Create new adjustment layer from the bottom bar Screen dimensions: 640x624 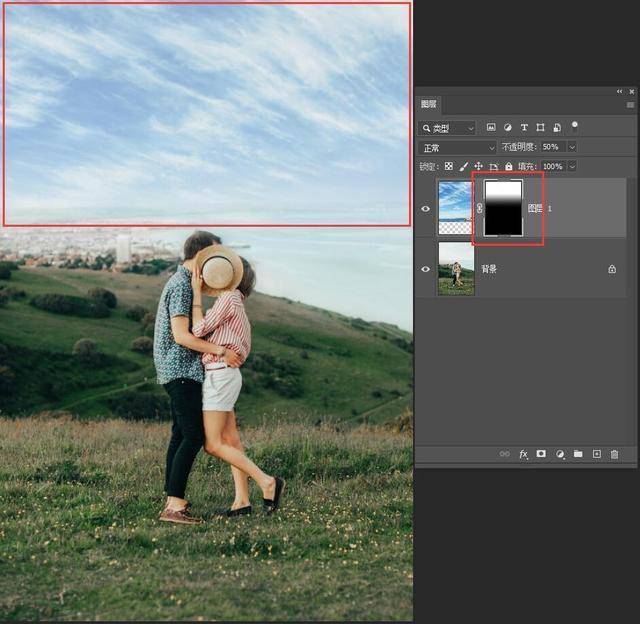coord(560,454)
